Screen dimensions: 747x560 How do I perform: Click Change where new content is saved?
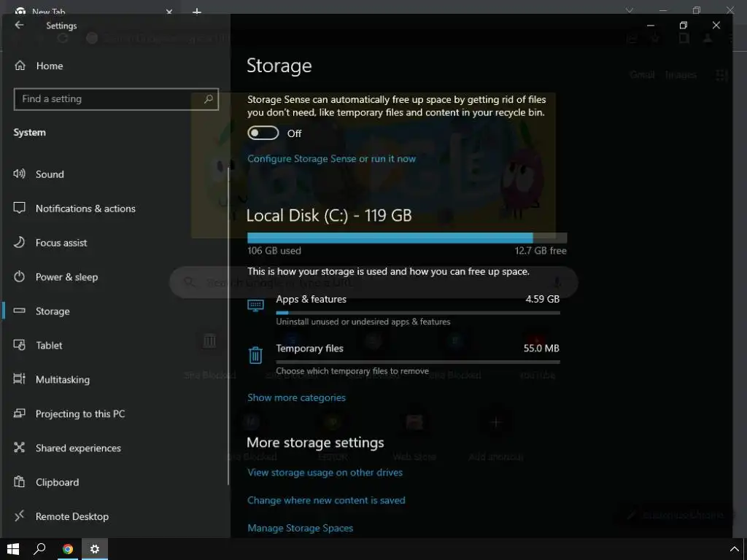tap(326, 500)
